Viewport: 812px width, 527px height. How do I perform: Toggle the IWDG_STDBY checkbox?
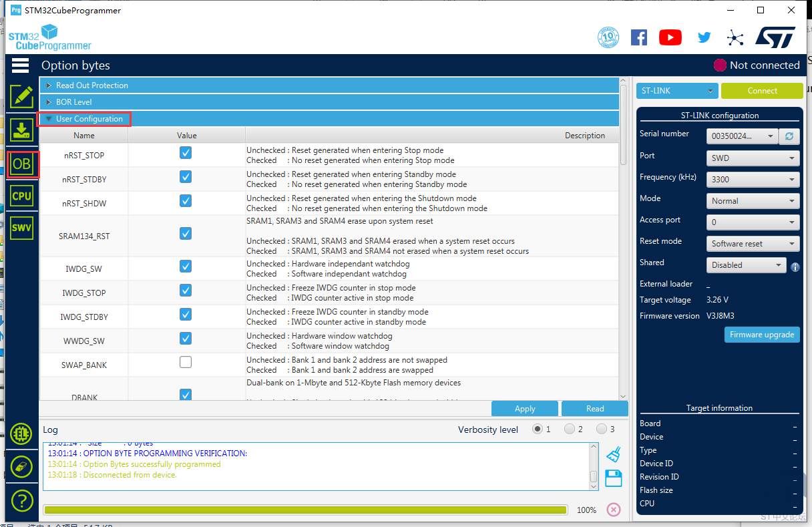186,315
